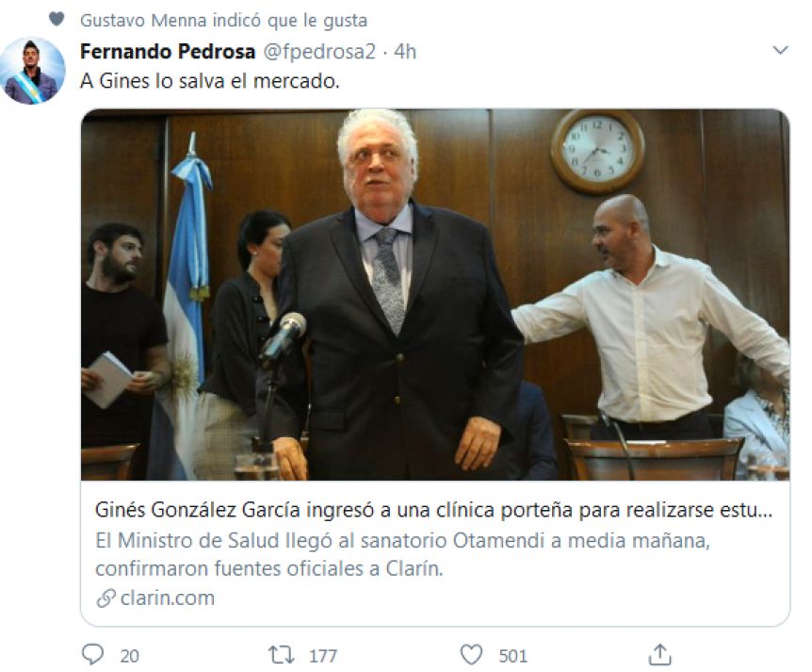Image resolution: width=812 pixels, height=672 pixels.
Task: Open the Fernando Pedrosa display name
Action: 168,51
